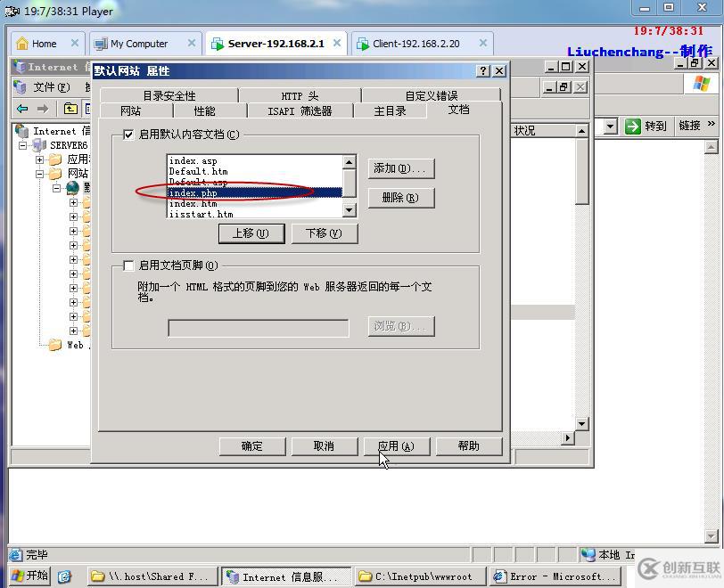Click the forward arrow in IIS toolbar

(x=43, y=109)
